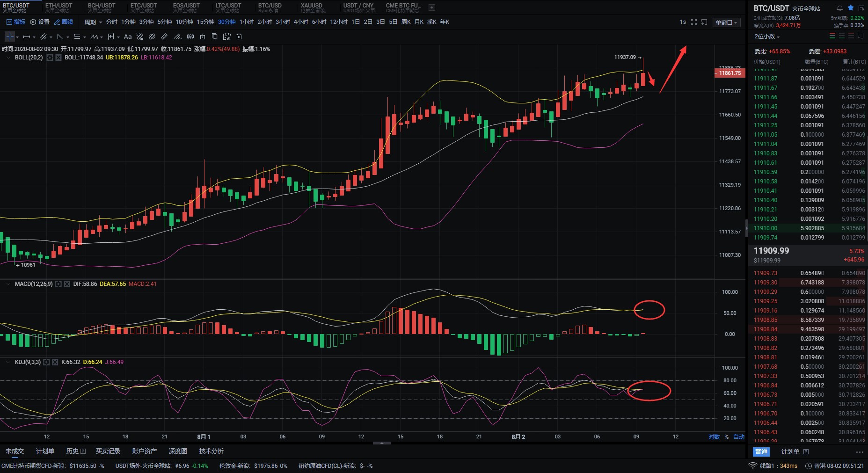Show asks-only order book view
The width and height of the screenshot is (868, 473).
click(851, 36)
